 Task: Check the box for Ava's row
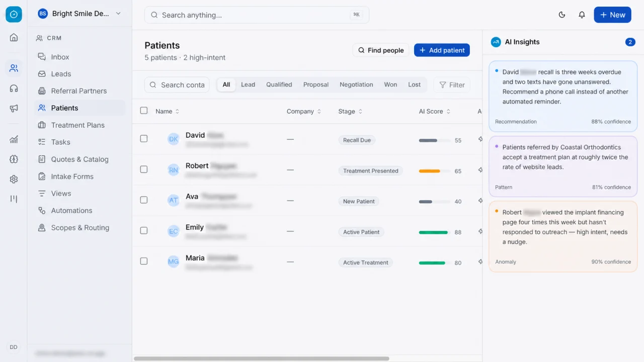tap(144, 200)
